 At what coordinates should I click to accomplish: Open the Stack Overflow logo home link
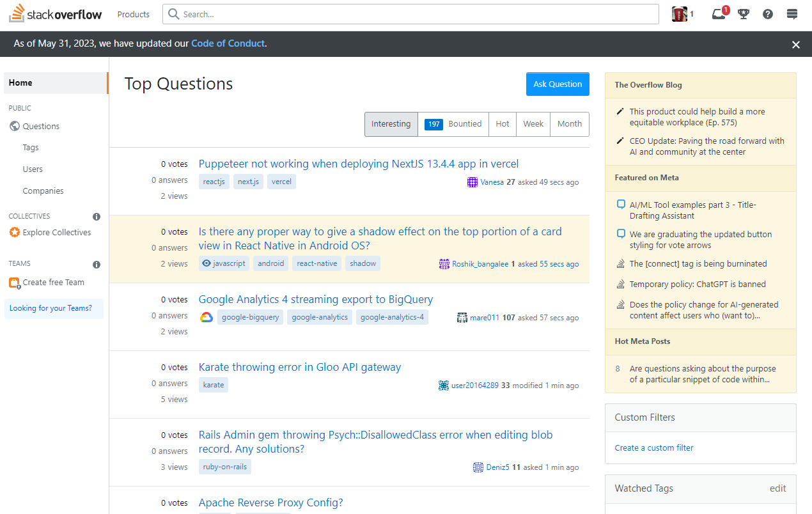[55, 14]
